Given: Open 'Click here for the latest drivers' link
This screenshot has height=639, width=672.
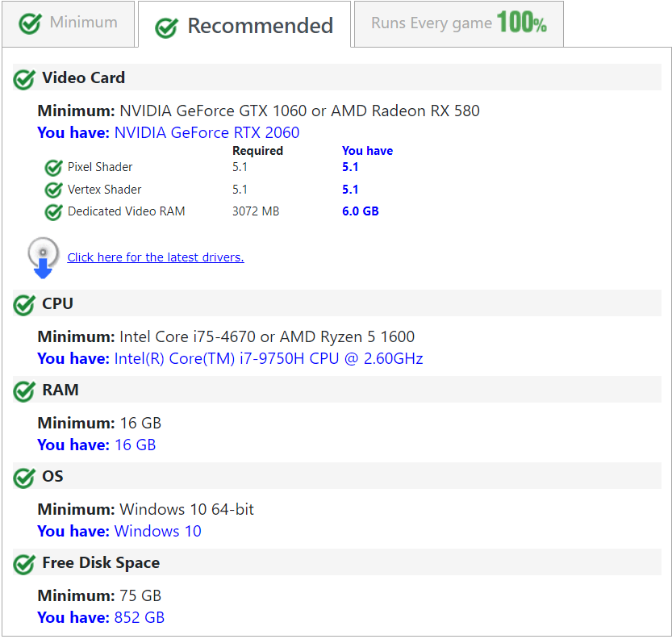Looking at the screenshot, I should pyautogui.click(x=156, y=257).
